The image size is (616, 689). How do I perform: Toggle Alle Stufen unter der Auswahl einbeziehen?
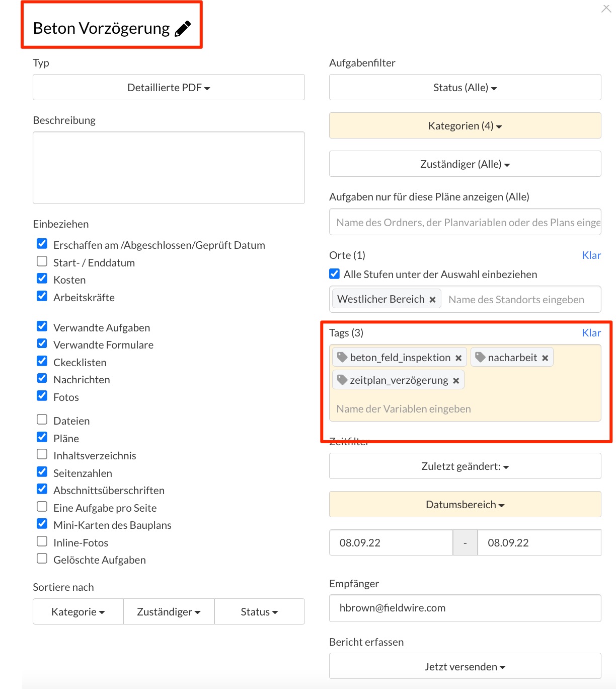(334, 273)
